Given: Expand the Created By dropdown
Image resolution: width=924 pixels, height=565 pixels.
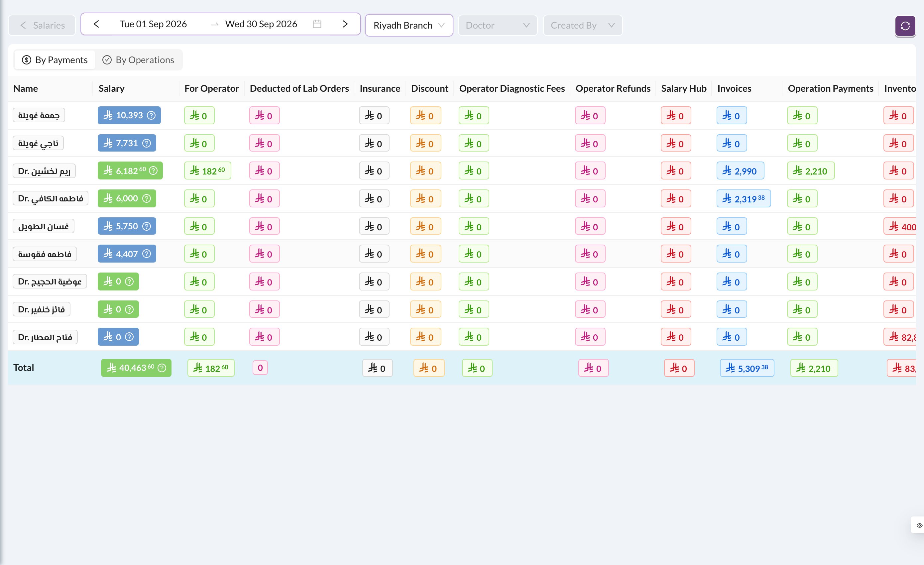Looking at the screenshot, I should coord(582,25).
